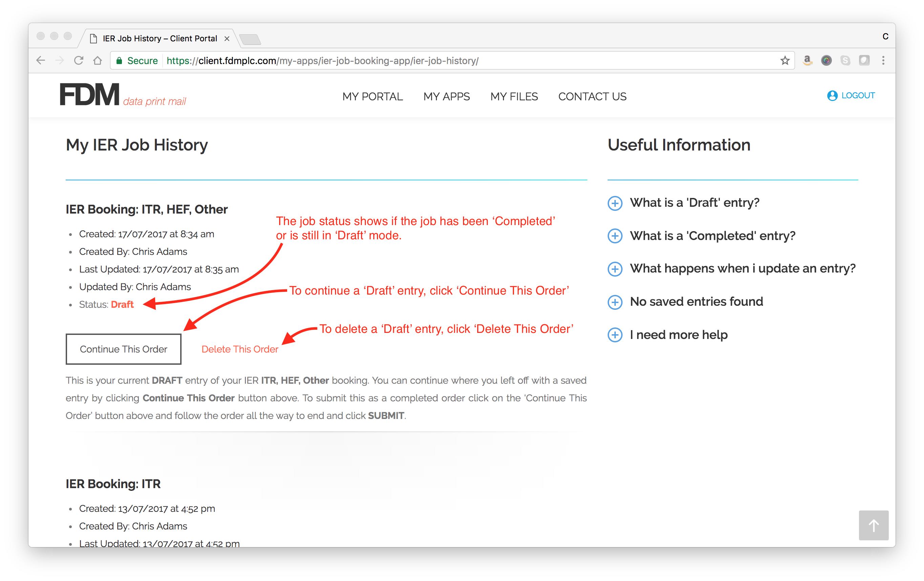
Task: Go to MY FILES menu item
Action: click(514, 96)
